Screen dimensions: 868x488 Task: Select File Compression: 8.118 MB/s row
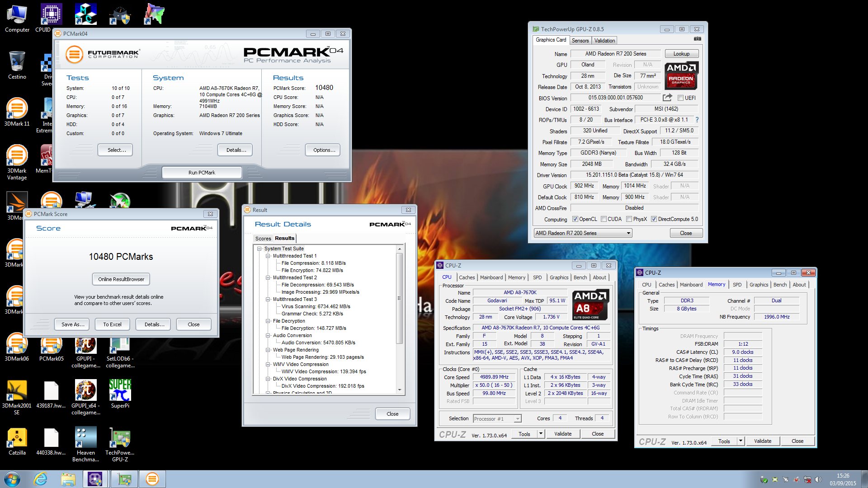pos(313,263)
